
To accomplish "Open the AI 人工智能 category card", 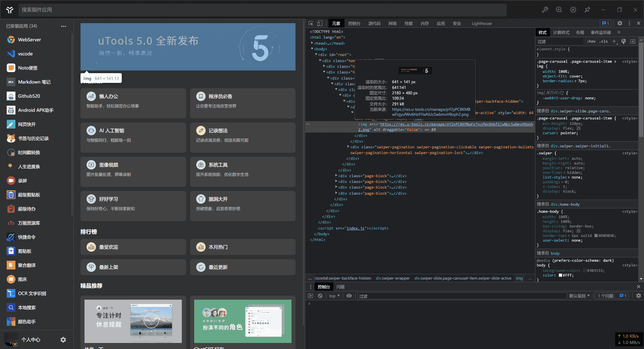I will 133,138.
